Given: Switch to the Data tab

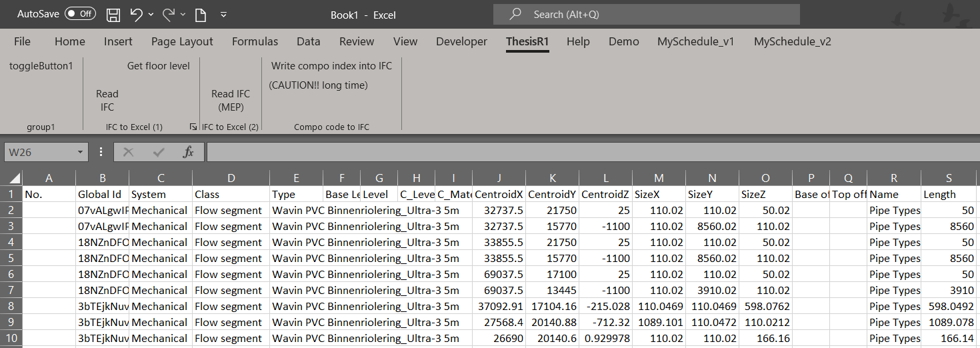Looking at the screenshot, I should tap(309, 41).
